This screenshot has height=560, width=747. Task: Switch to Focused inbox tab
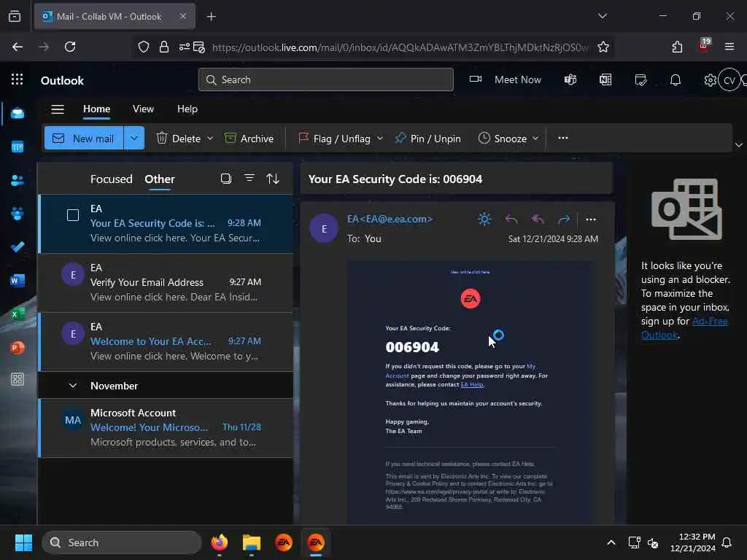pyautogui.click(x=112, y=179)
